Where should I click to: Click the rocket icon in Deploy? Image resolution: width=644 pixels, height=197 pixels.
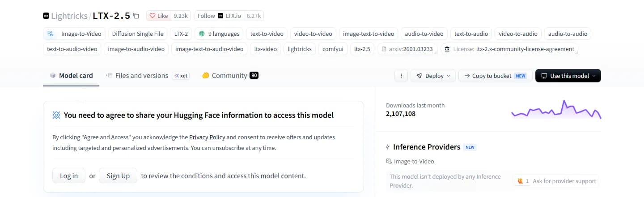[x=419, y=76]
